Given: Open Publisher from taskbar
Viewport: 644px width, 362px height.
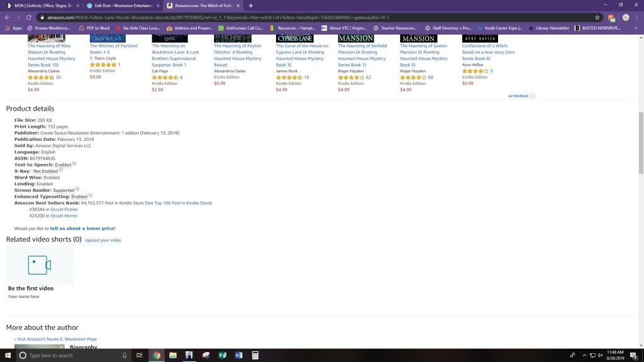Looking at the screenshot, I should point(222,356).
